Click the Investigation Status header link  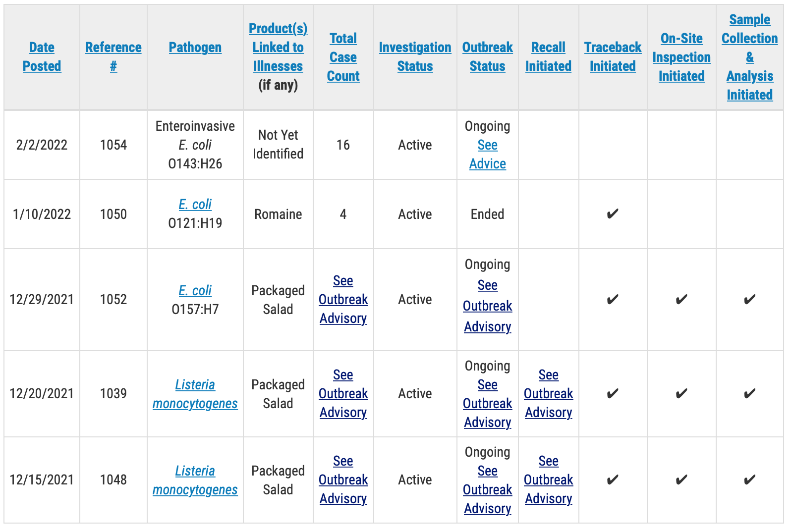415,57
